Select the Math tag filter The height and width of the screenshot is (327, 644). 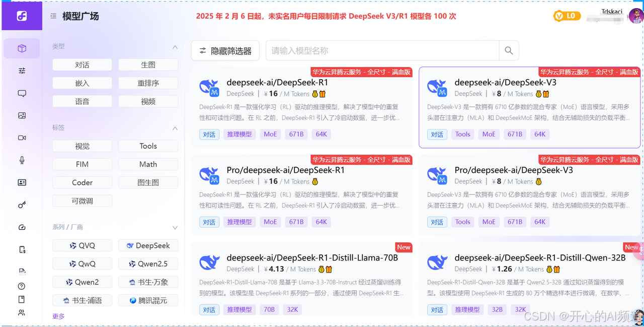[148, 164]
